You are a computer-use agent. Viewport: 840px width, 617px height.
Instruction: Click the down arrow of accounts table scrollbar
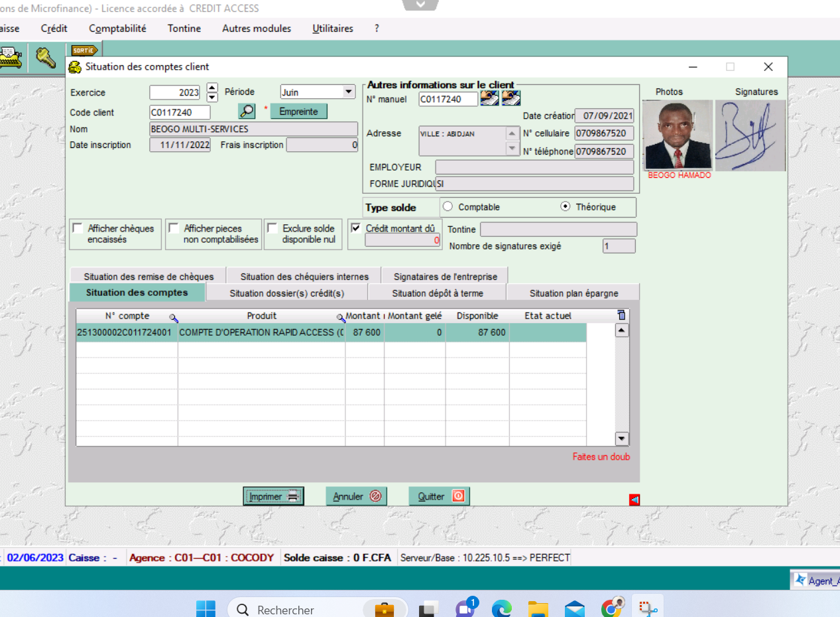[621, 438]
